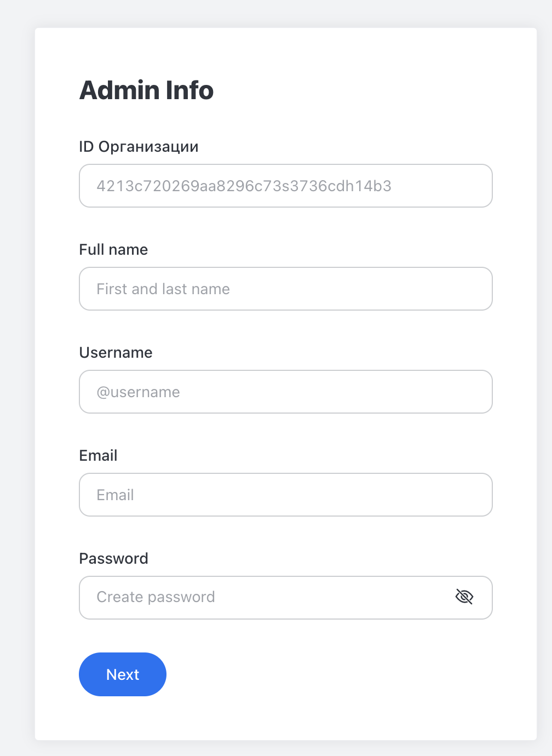
Task: Click the gray page background above the card
Action: pos(276,13)
